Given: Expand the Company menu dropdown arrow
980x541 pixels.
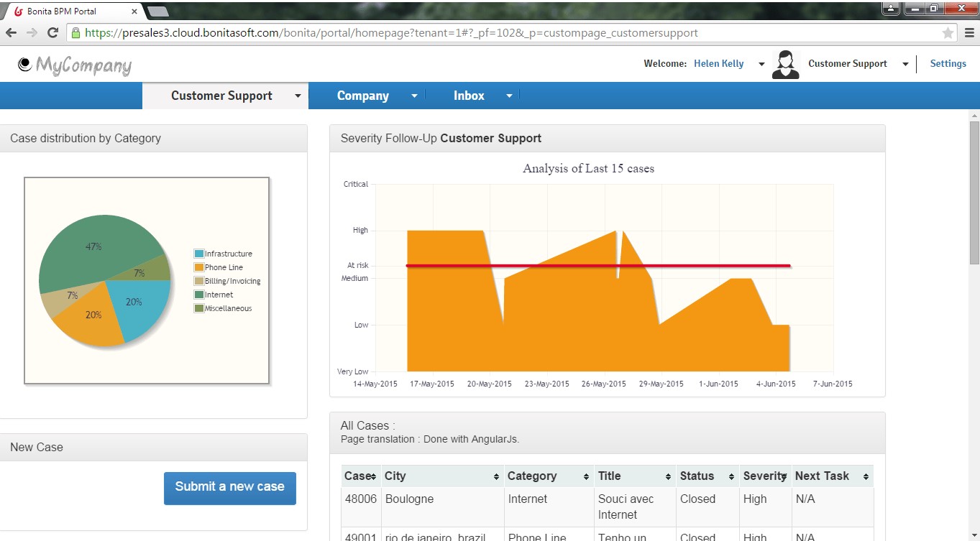Looking at the screenshot, I should point(414,96).
